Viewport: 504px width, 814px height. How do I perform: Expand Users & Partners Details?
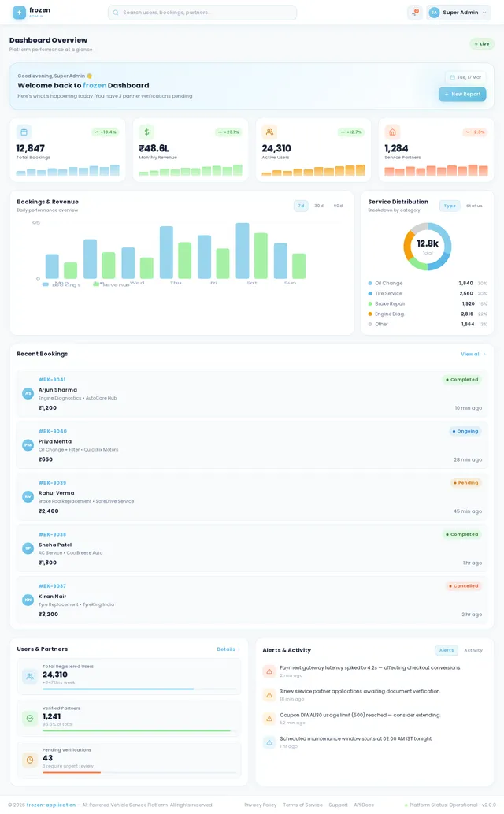coord(228,649)
